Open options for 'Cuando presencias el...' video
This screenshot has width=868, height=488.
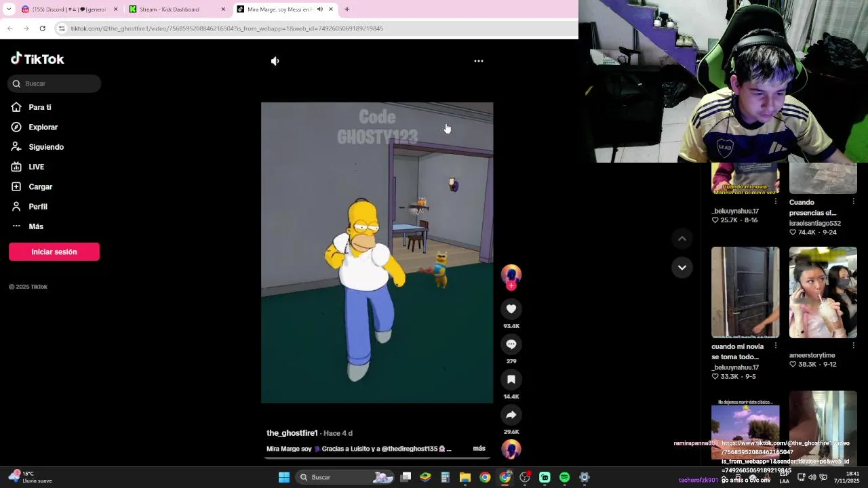853,201
